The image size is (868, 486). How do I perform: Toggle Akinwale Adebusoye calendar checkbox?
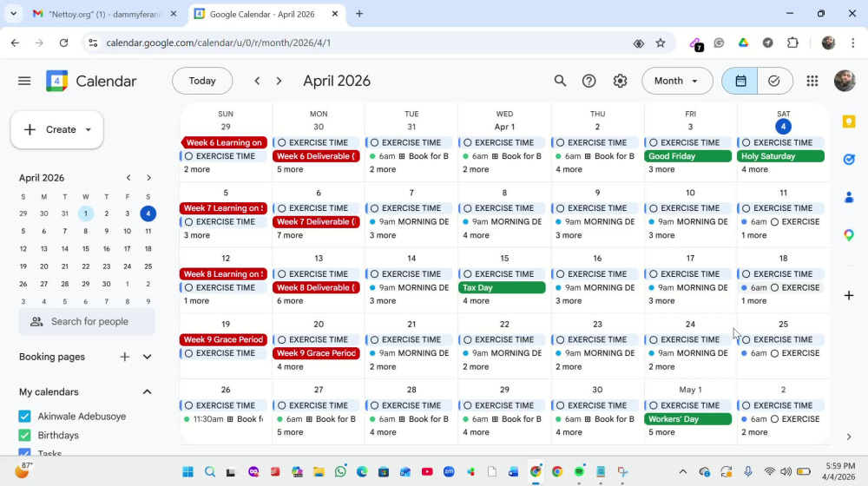click(x=24, y=417)
